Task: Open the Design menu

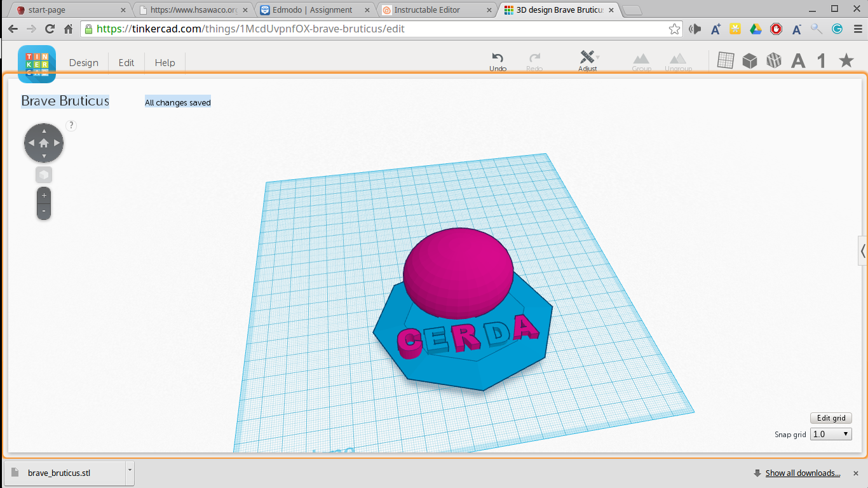Action: 84,63
